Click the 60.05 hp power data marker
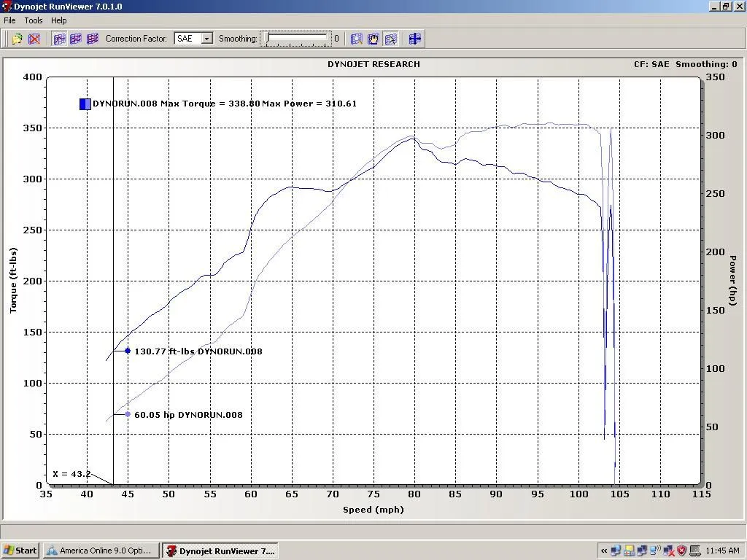The height and width of the screenshot is (560, 747). 128,414
